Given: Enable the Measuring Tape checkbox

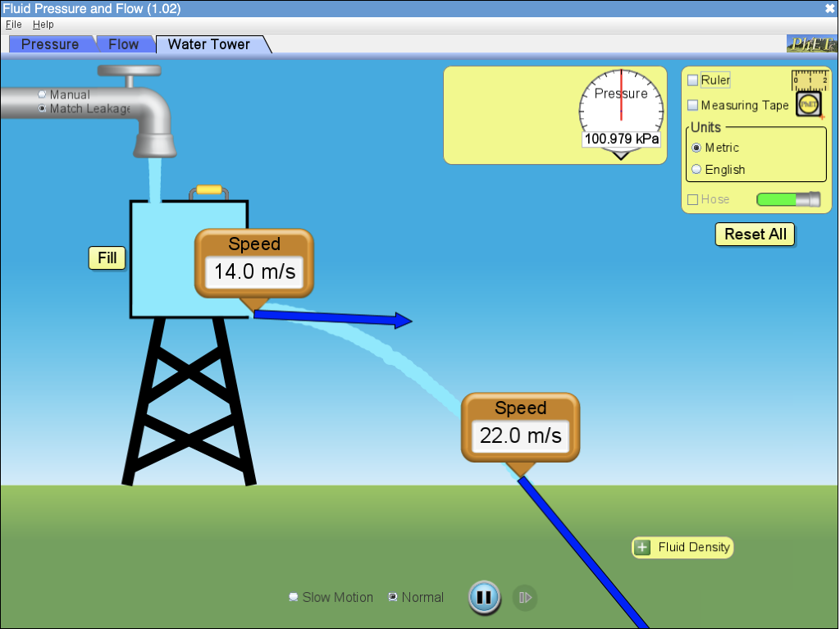Looking at the screenshot, I should coord(692,105).
